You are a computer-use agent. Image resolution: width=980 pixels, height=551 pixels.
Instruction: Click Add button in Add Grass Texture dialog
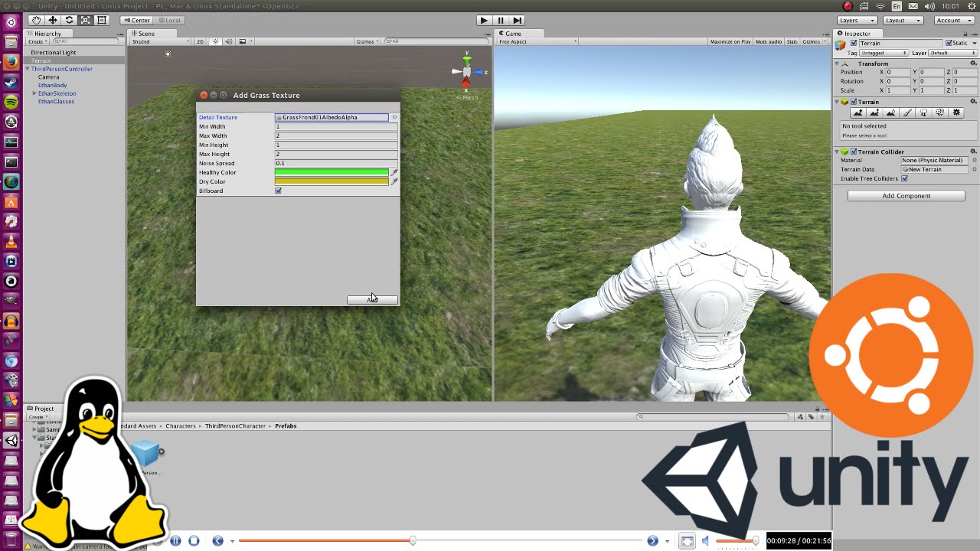(372, 299)
